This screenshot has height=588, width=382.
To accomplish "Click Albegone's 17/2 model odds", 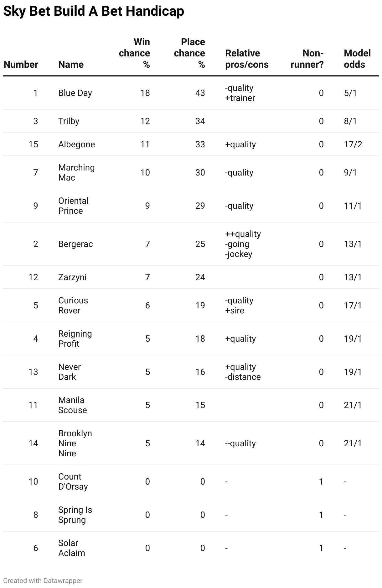I will [353, 144].
